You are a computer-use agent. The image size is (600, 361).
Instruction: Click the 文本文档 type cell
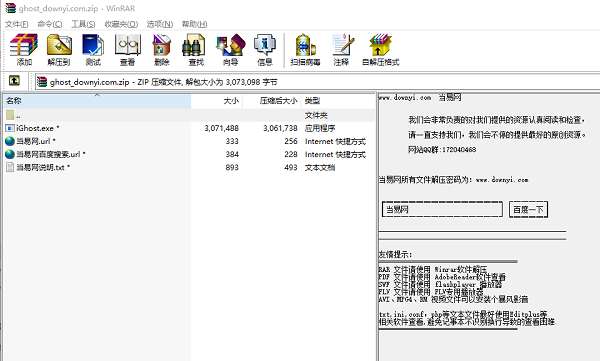coord(320,167)
